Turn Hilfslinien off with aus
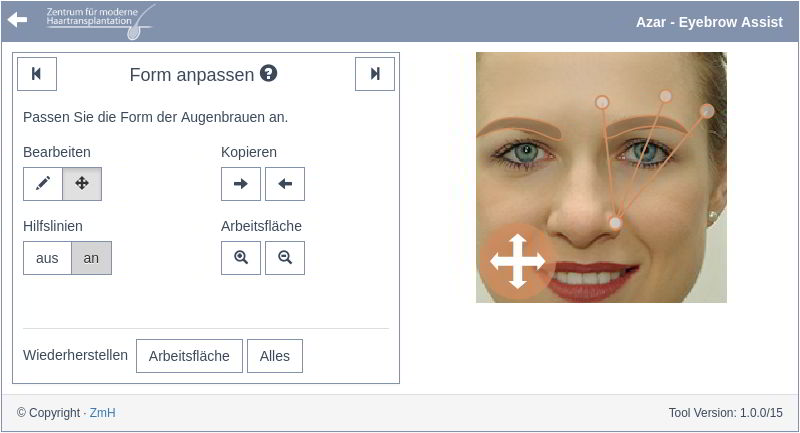800x433 pixels. pos(47,258)
